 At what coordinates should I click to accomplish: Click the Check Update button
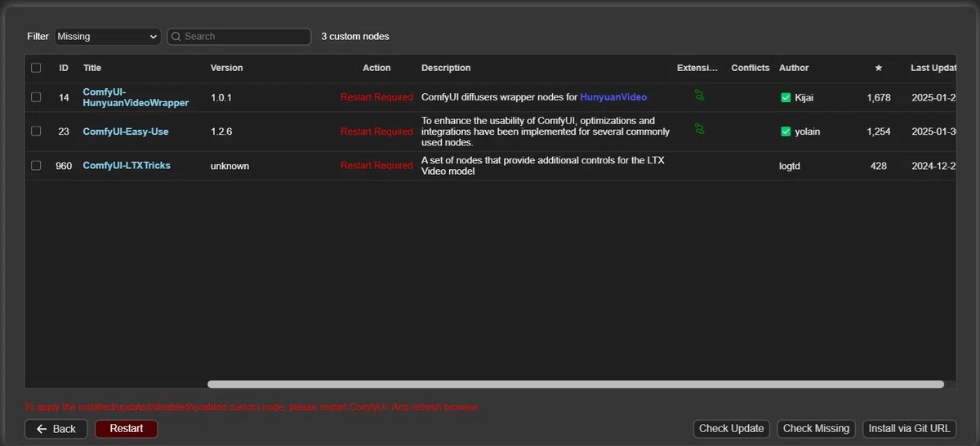[x=732, y=429]
